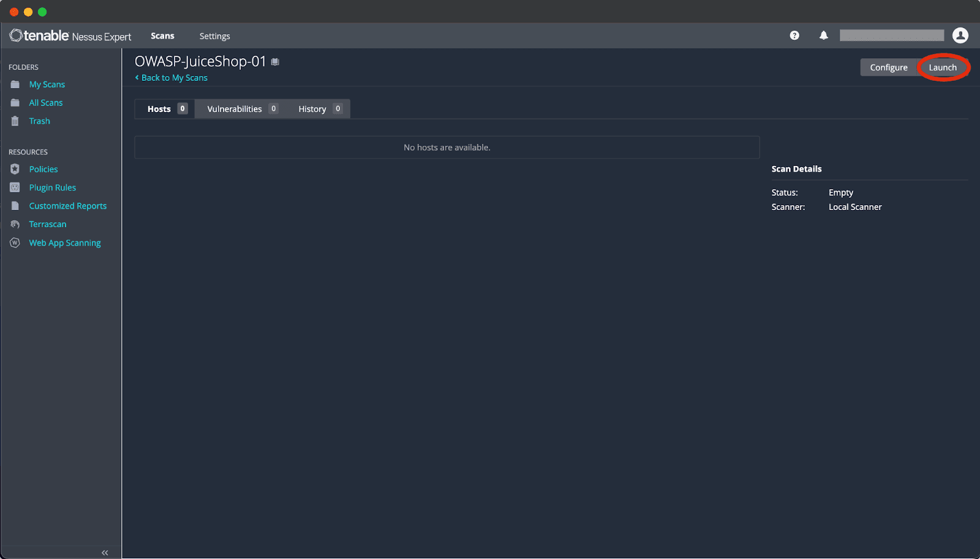Viewport: 980px width, 559px height.
Task: Open Terrascan link
Action: (48, 224)
